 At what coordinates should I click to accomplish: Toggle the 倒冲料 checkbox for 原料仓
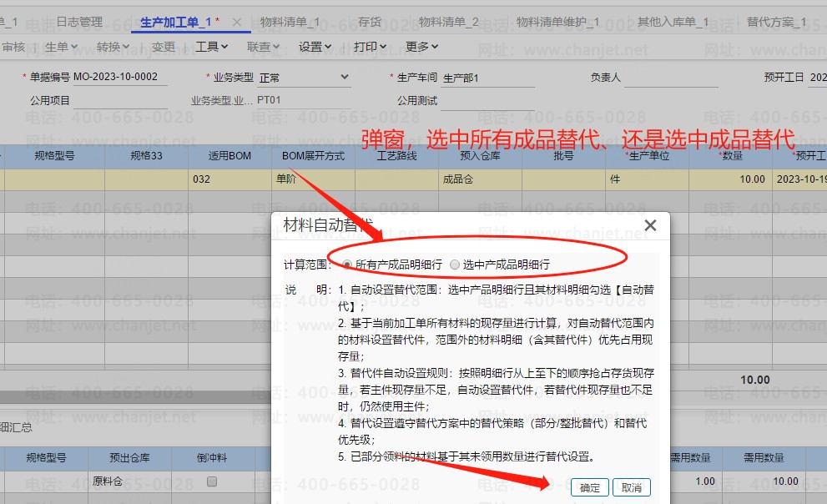[212, 481]
